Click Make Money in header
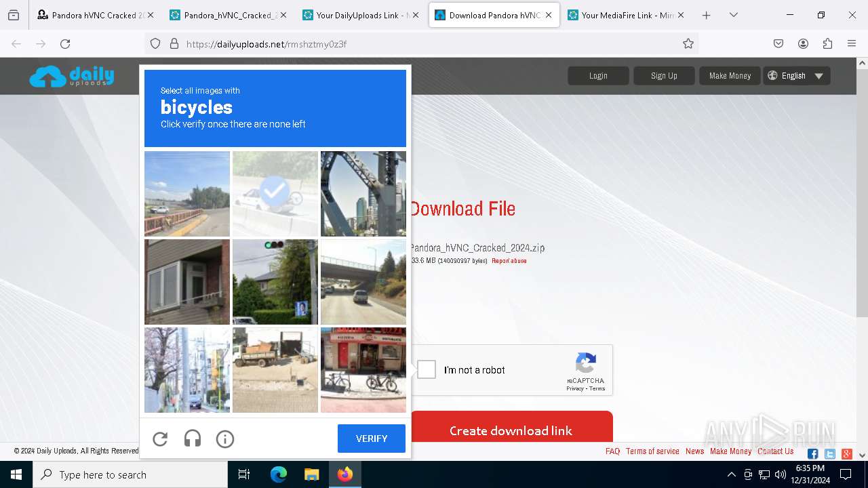Screen dimensions: 868x488 pyautogui.click(x=730, y=76)
